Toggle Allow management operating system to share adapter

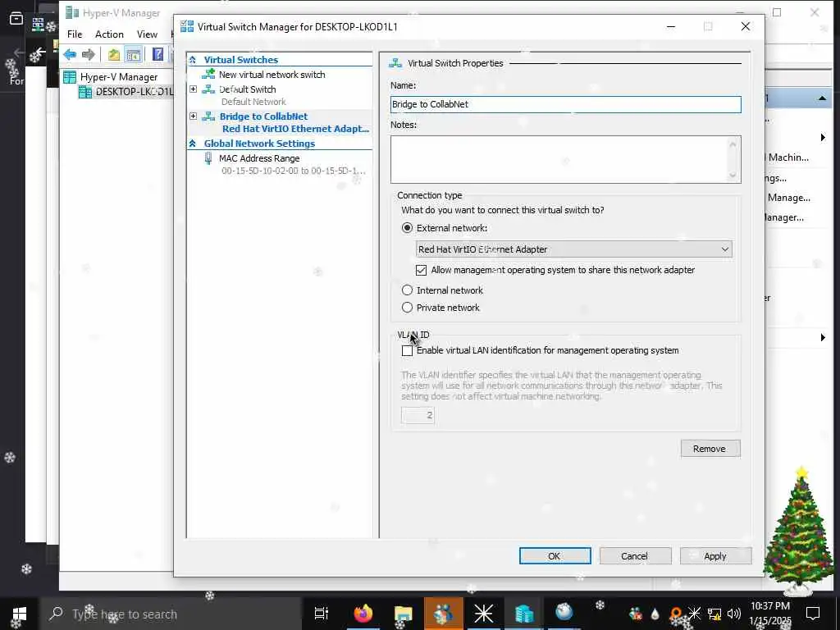click(x=421, y=270)
